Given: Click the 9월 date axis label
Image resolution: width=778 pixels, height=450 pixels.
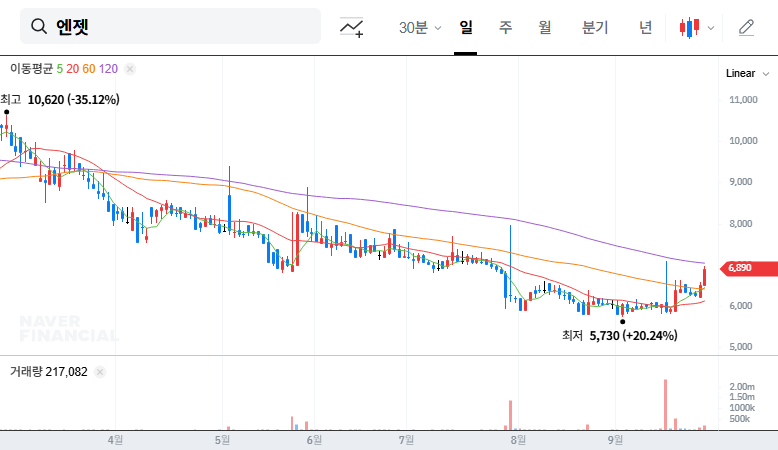Looking at the screenshot, I should (x=615, y=440).
